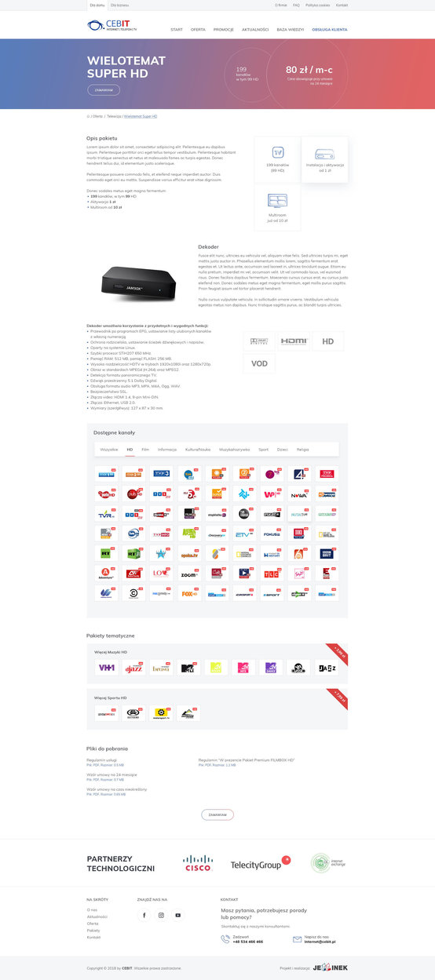
Task: Click the envelope email icon
Action: coord(298,939)
